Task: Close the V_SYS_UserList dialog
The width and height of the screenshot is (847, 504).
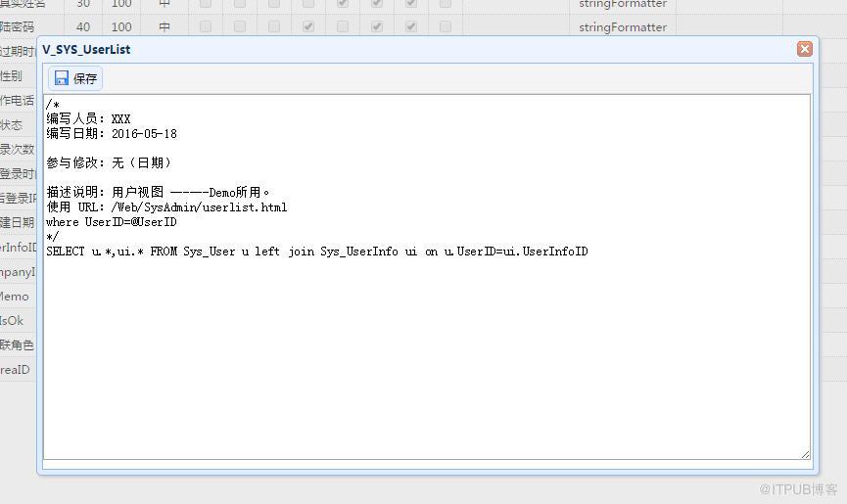Action: 804,49
